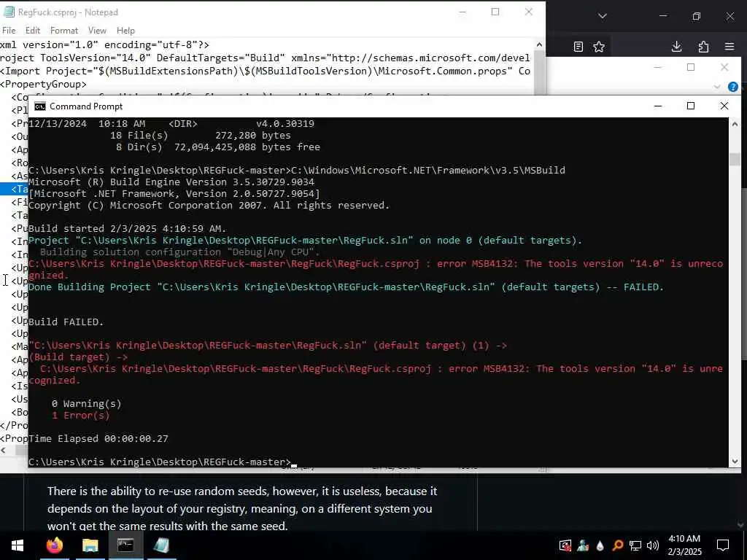Open the Firefox downloads panel

tap(676, 47)
